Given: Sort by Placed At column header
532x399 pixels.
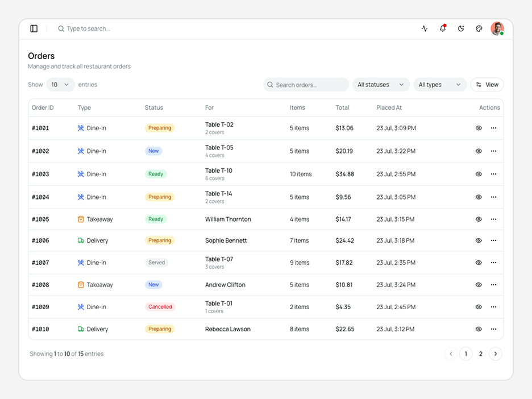Looking at the screenshot, I should [x=389, y=107].
